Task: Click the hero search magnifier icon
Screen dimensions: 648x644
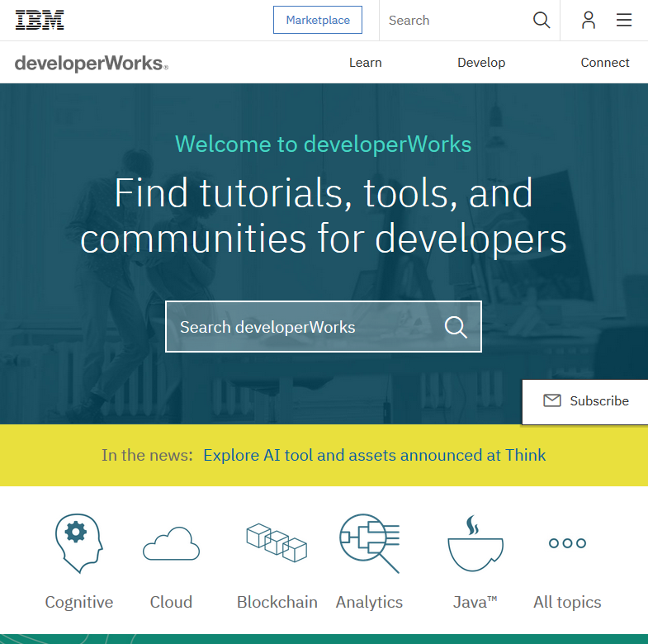Action: [x=456, y=328]
